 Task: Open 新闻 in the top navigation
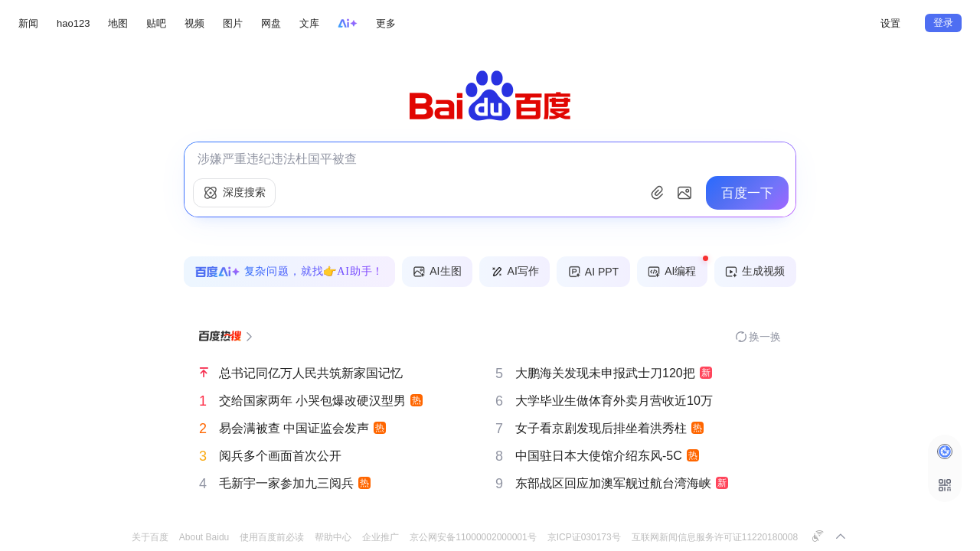coord(28,24)
